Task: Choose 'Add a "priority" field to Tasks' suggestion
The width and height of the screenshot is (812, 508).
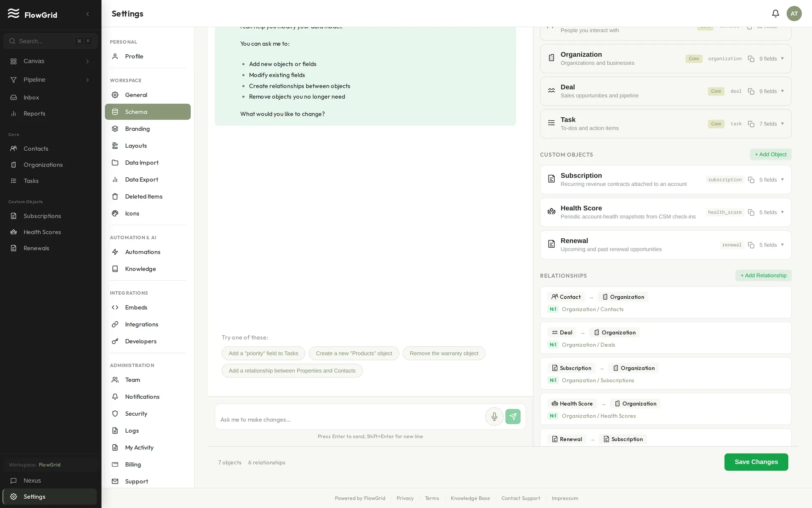Action: click(263, 353)
